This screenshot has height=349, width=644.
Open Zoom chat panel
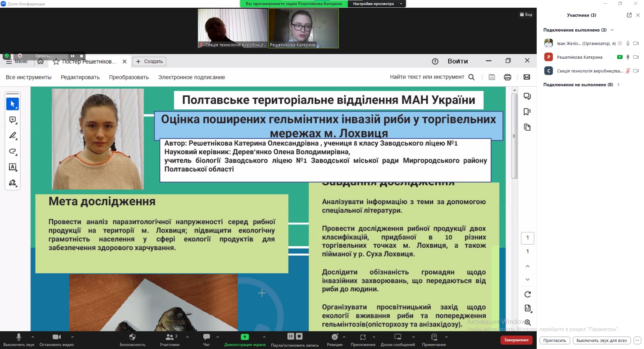(x=207, y=340)
